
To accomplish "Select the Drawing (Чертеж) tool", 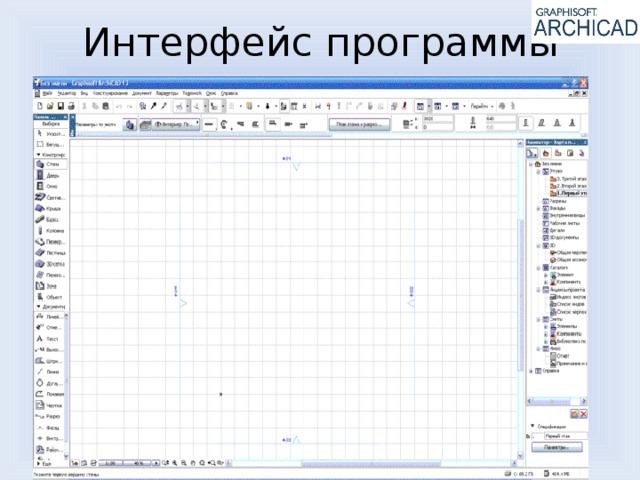I will coord(51,405).
